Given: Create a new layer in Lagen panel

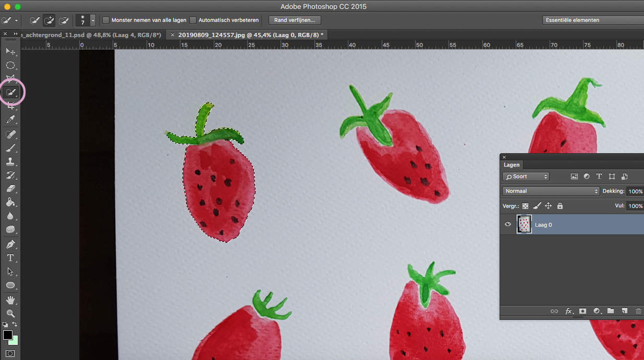Looking at the screenshot, I should (624, 311).
